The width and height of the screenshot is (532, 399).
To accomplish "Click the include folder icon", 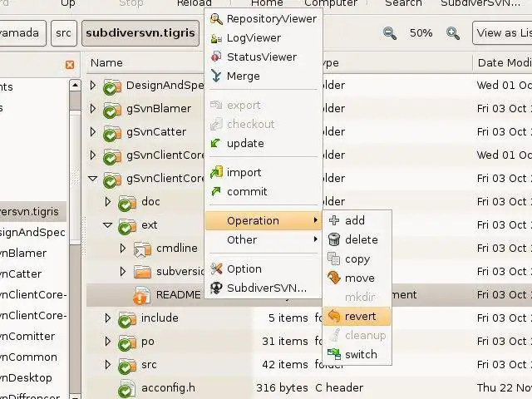I will click(x=127, y=319).
